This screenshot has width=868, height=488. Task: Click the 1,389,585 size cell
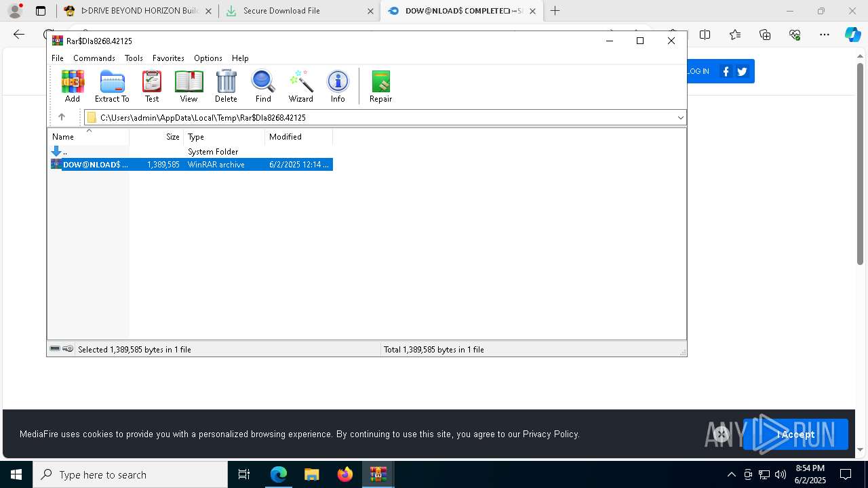tap(163, 165)
